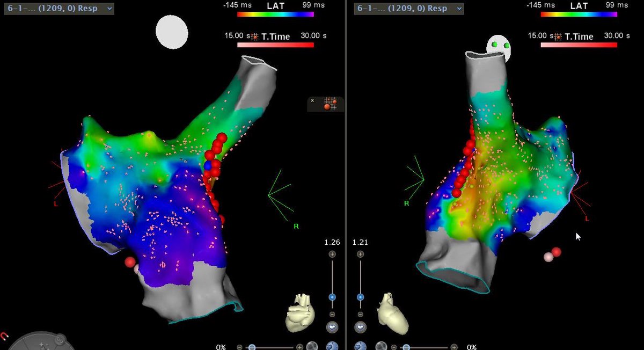Click the left view 15.00 s T.Time value
The height and width of the screenshot is (350, 644).
point(237,36)
